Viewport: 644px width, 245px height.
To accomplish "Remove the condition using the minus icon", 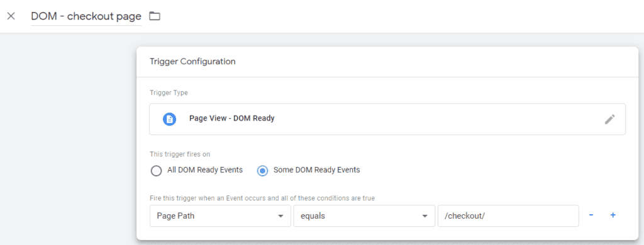I will [x=591, y=215].
